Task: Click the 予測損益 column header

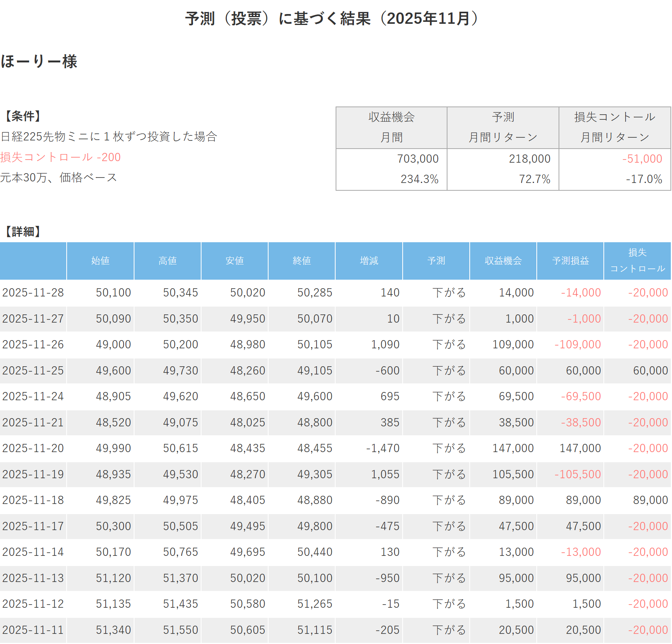Action: [570, 261]
